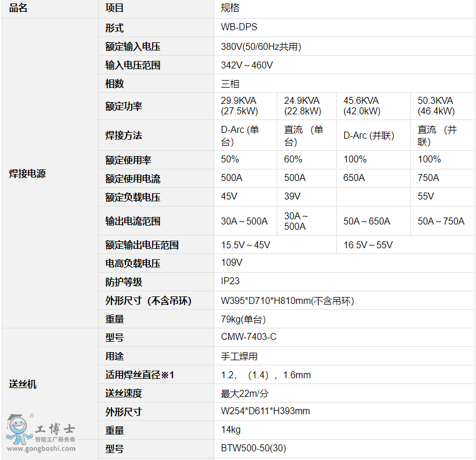Select the IP23 protection rating cell

pyautogui.click(x=230, y=281)
